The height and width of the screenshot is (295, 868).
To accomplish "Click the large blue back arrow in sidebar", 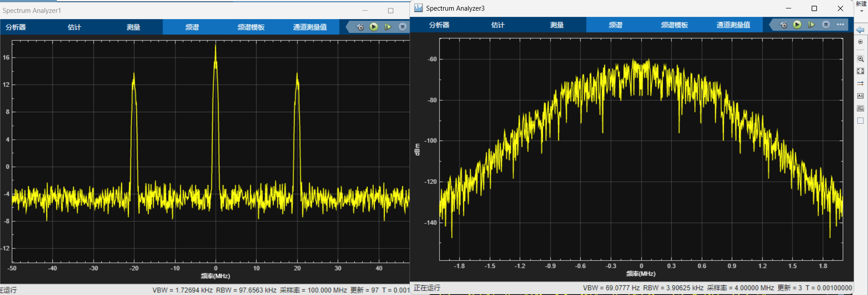I will 860,30.
